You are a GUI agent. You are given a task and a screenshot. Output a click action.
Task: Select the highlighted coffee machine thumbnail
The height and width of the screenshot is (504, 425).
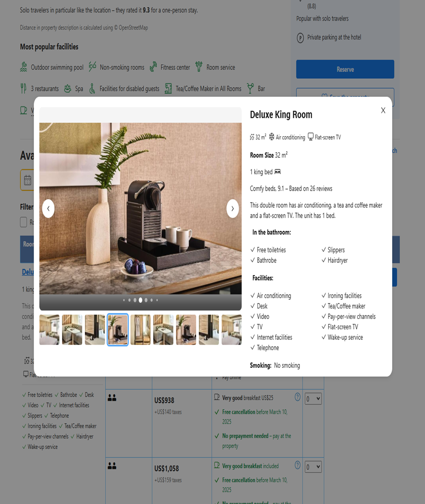tap(118, 330)
